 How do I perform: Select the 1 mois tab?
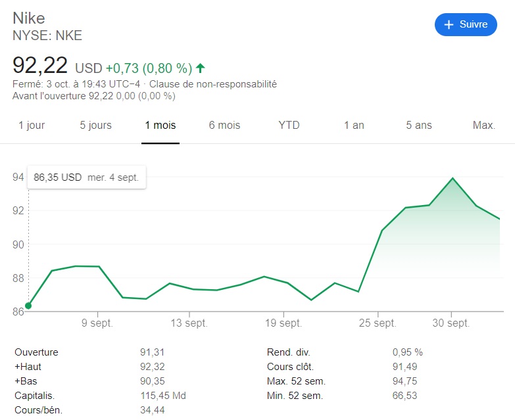pyautogui.click(x=160, y=125)
